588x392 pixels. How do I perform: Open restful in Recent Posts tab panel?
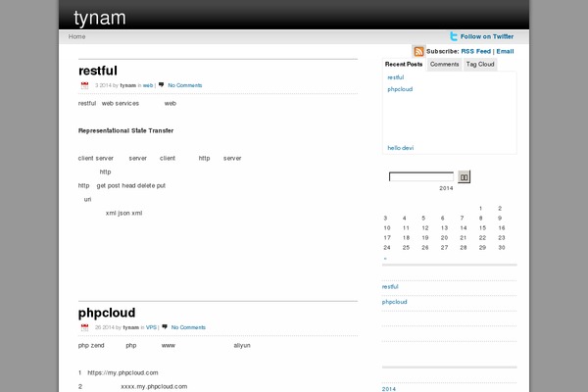[x=396, y=77]
